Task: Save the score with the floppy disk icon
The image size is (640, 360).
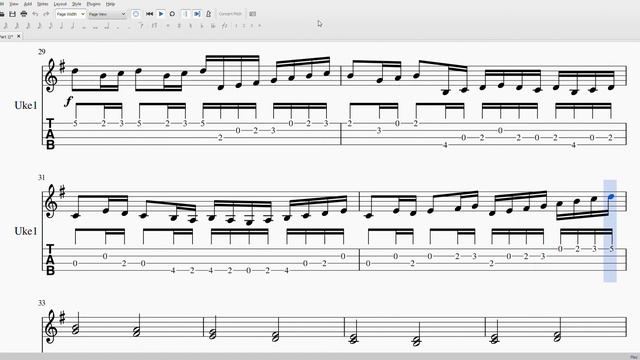Action: 12,14
